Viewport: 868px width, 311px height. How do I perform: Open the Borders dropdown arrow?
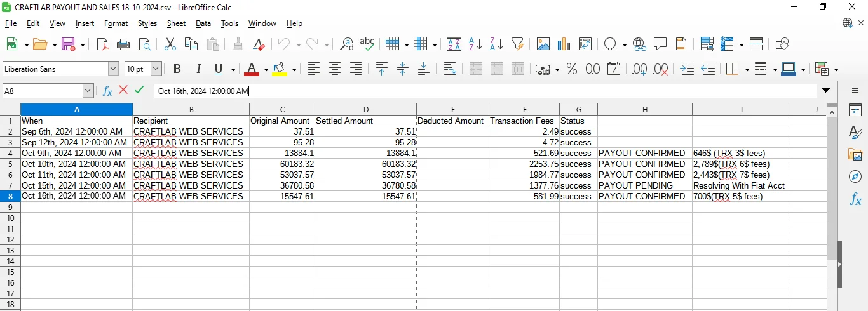point(747,69)
